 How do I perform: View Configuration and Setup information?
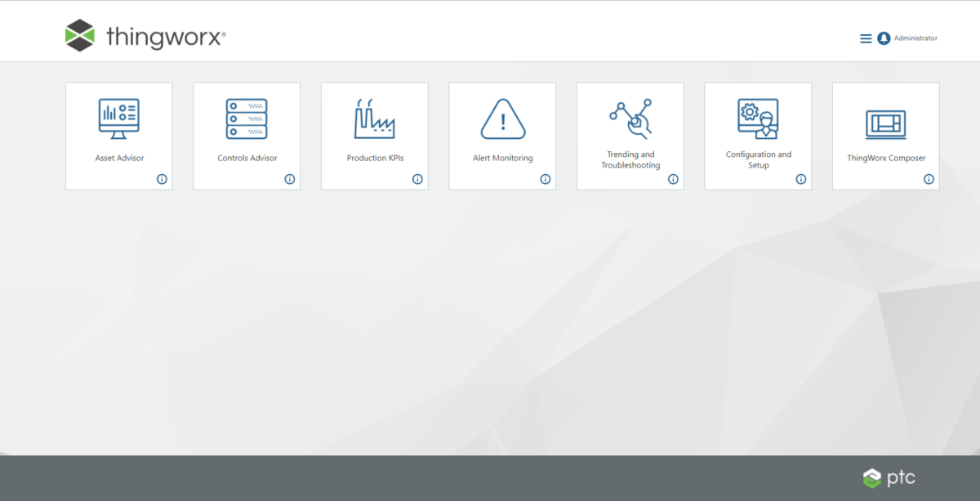coord(800,178)
